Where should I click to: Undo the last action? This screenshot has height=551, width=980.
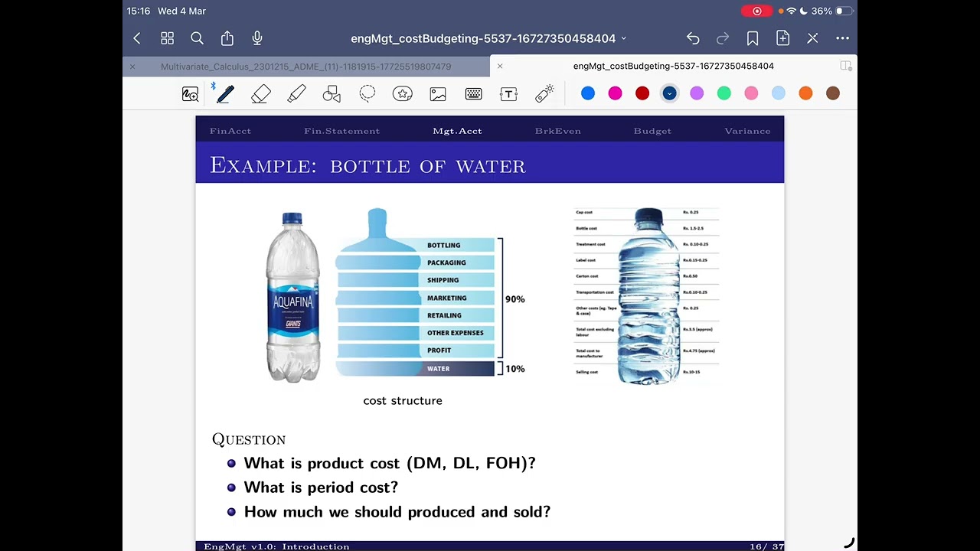pyautogui.click(x=693, y=38)
